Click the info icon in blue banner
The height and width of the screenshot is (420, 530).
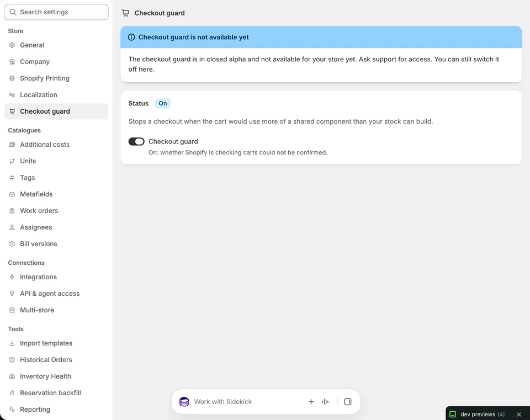click(x=131, y=37)
